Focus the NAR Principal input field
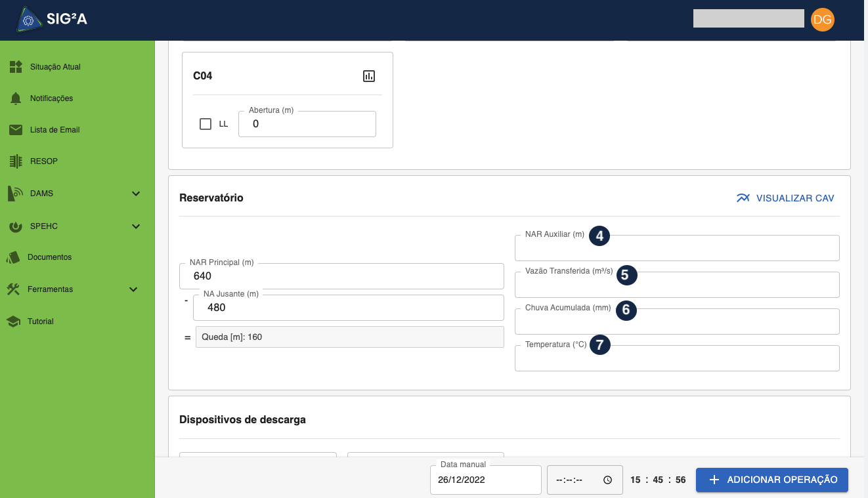 pos(341,276)
